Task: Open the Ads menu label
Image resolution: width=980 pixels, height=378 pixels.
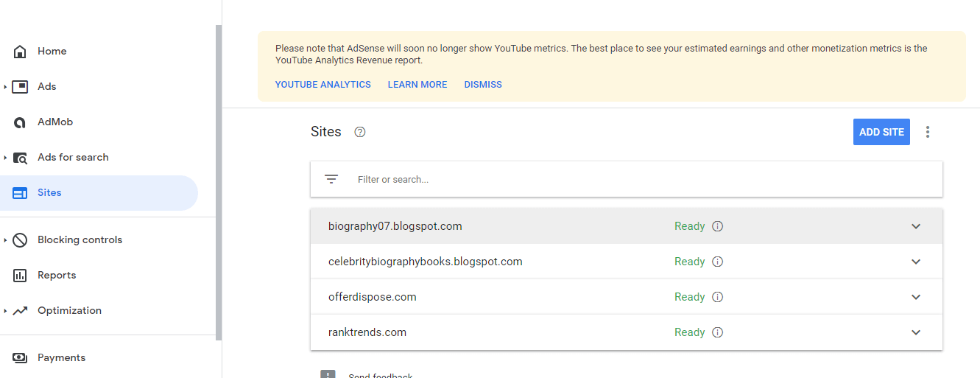Action: [47, 87]
